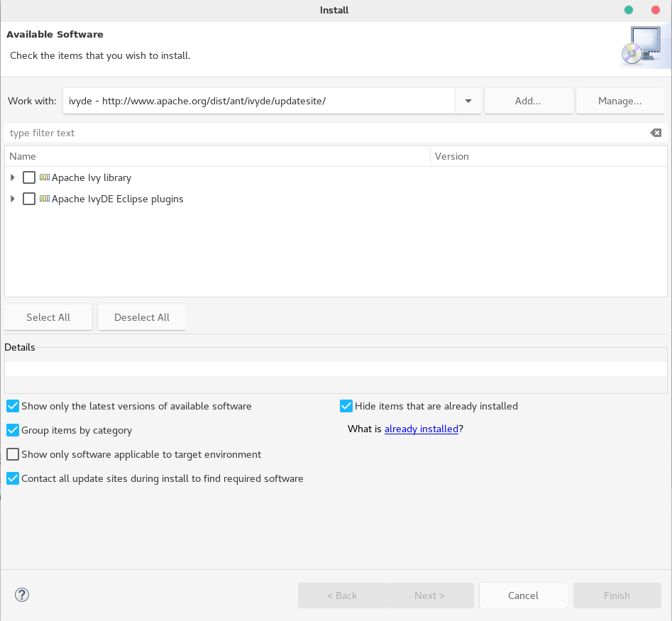Select the Apache Ivy library row text
672x621 pixels.
[x=92, y=178]
